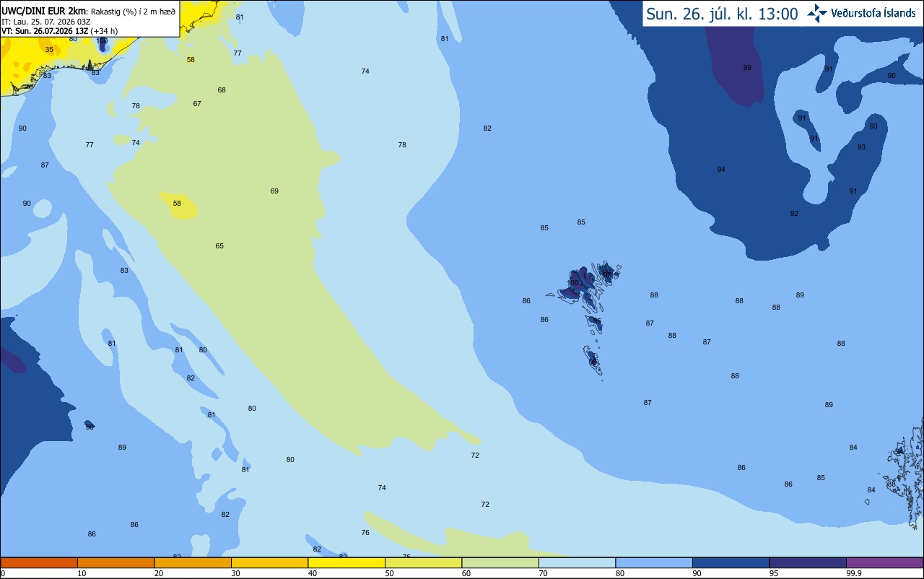Select the yellow 40–50 legend color swatch
The image size is (924, 579).
coord(346,562)
